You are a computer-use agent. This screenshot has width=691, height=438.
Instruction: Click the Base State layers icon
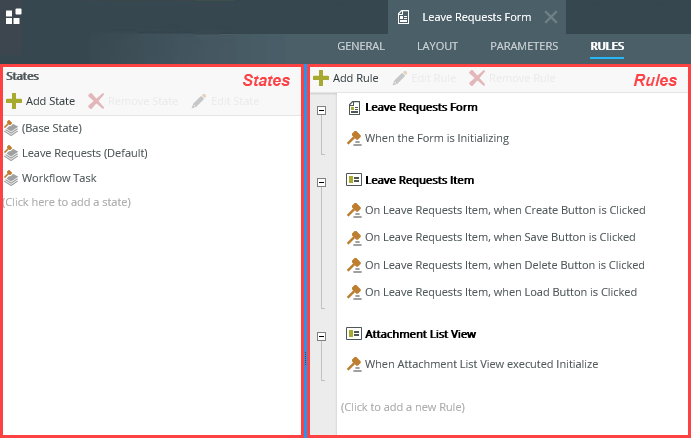click(x=11, y=128)
